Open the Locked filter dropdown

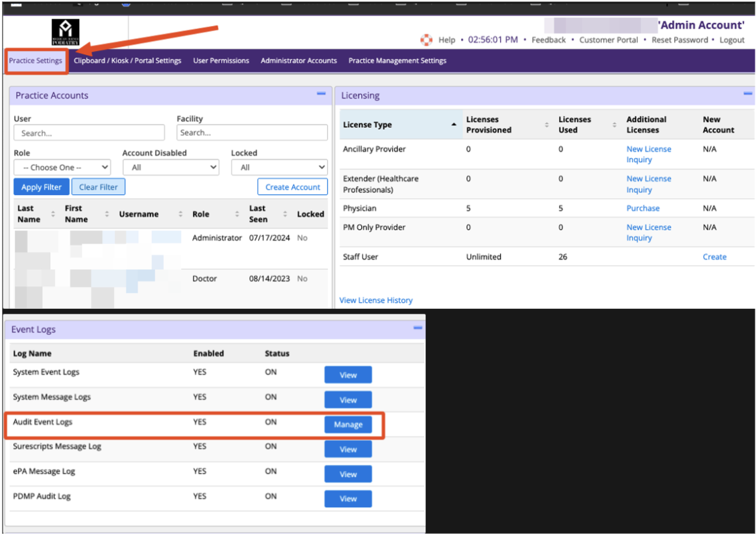click(279, 168)
